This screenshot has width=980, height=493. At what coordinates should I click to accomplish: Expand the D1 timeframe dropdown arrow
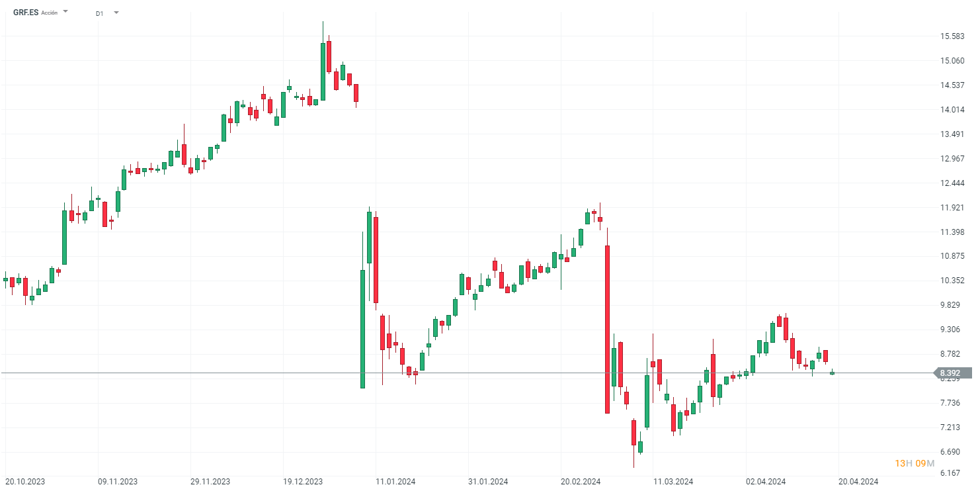click(116, 12)
